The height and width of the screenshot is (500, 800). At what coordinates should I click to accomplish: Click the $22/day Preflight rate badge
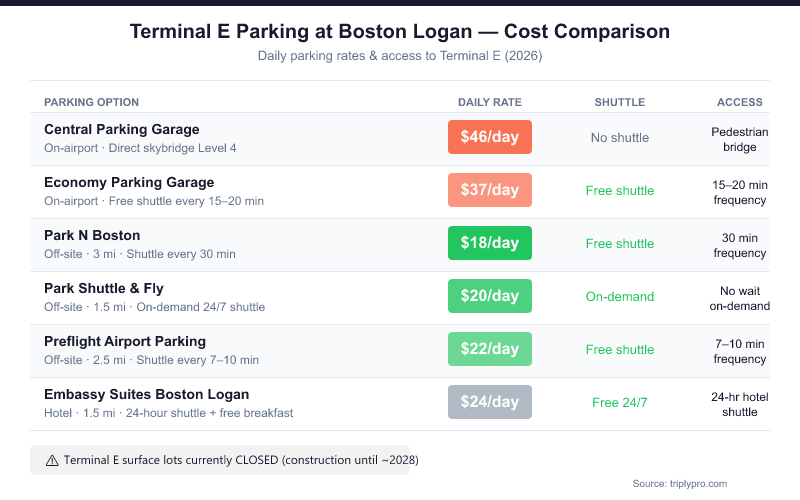click(490, 349)
